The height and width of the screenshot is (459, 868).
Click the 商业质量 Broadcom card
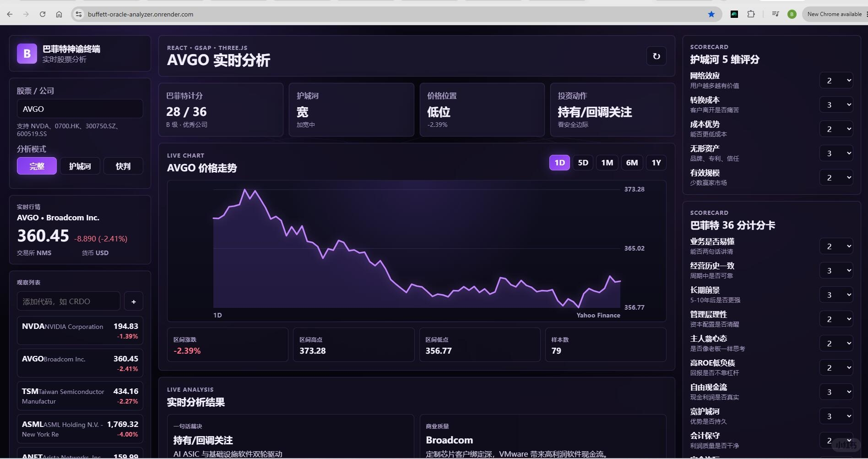pyautogui.click(x=543, y=437)
